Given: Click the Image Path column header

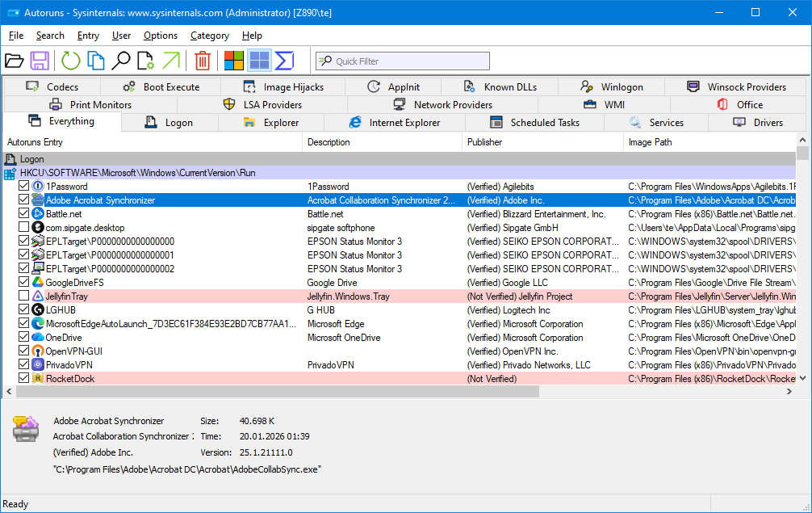Looking at the screenshot, I should click(650, 142).
